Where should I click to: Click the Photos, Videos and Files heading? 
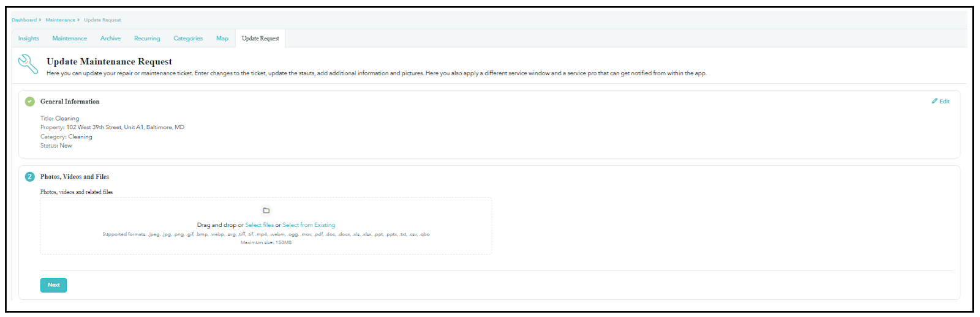75,177
